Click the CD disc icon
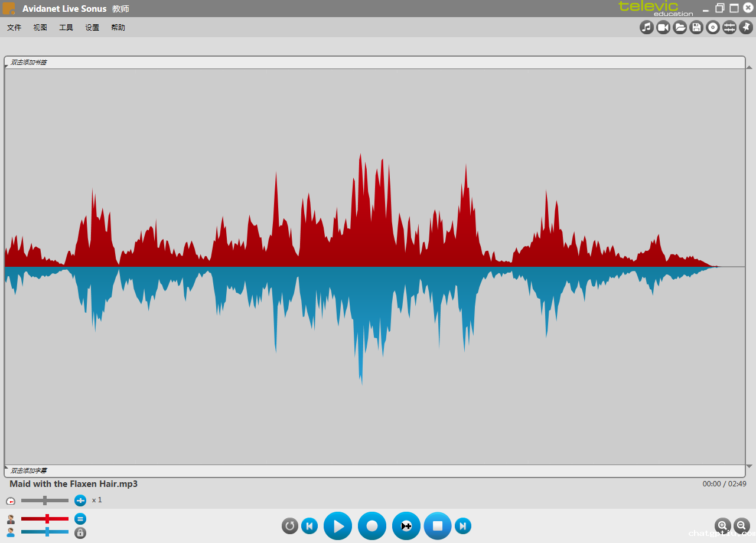The height and width of the screenshot is (543, 756). click(713, 27)
